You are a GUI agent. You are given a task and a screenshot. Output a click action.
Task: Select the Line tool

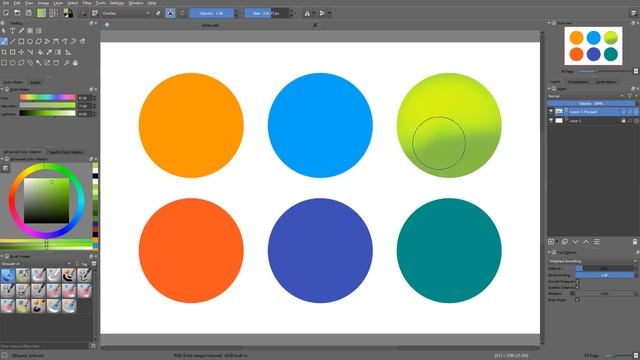click(x=13, y=41)
